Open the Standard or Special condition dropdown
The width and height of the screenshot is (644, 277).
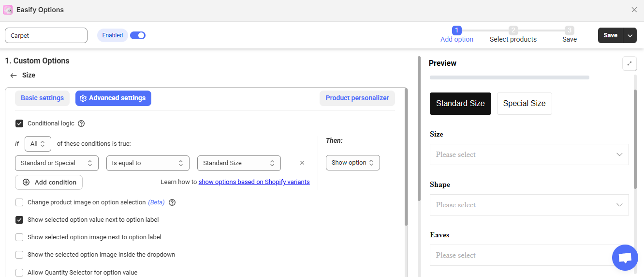pos(57,163)
